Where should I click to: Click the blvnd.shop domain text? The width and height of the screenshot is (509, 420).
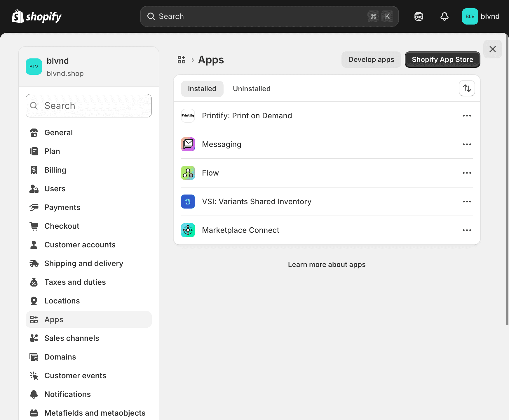click(x=65, y=74)
